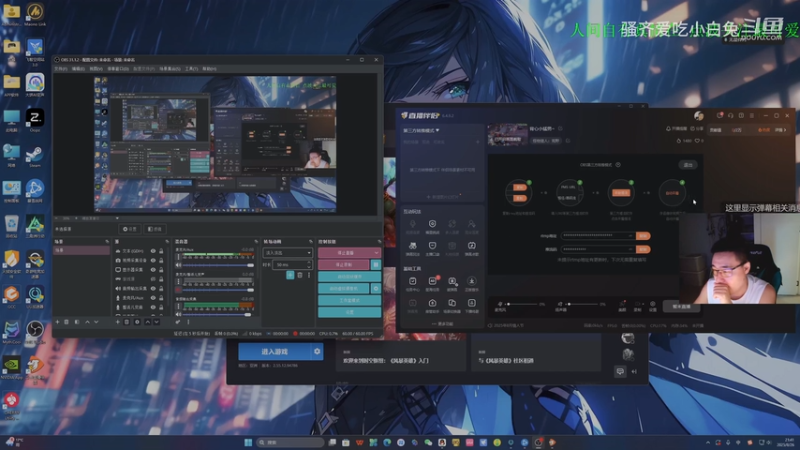Open 场景集合(S) menu in OBS

point(169,68)
